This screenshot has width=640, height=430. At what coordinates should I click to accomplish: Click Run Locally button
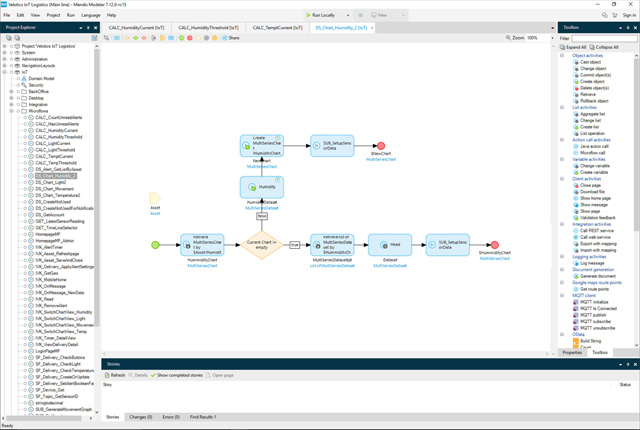click(x=320, y=15)
